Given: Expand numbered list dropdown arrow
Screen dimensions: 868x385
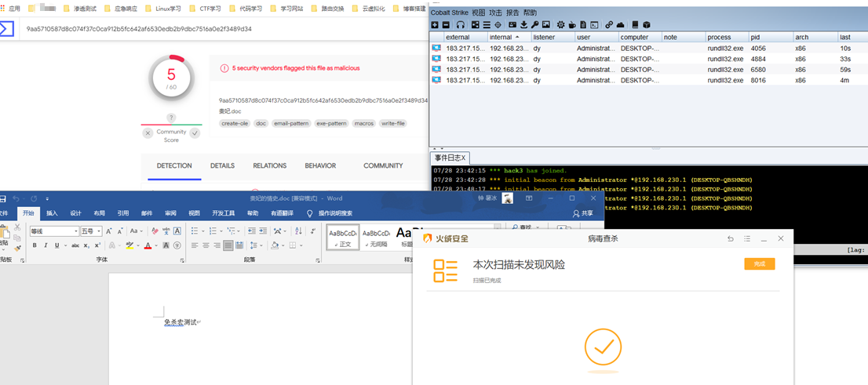Looking at the screenshot, I should point(221,231).
